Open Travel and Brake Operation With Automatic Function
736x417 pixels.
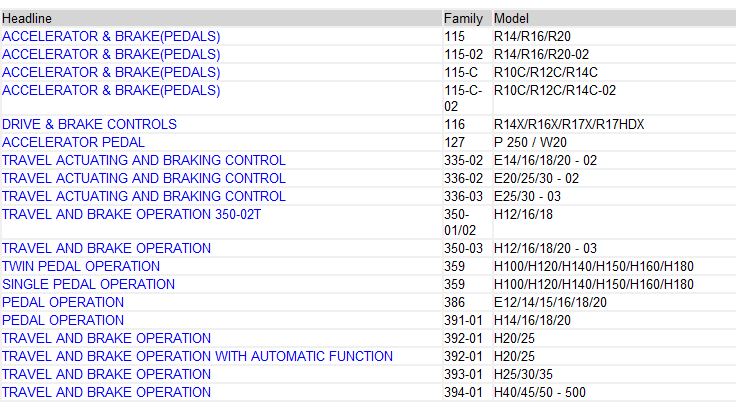197,356
